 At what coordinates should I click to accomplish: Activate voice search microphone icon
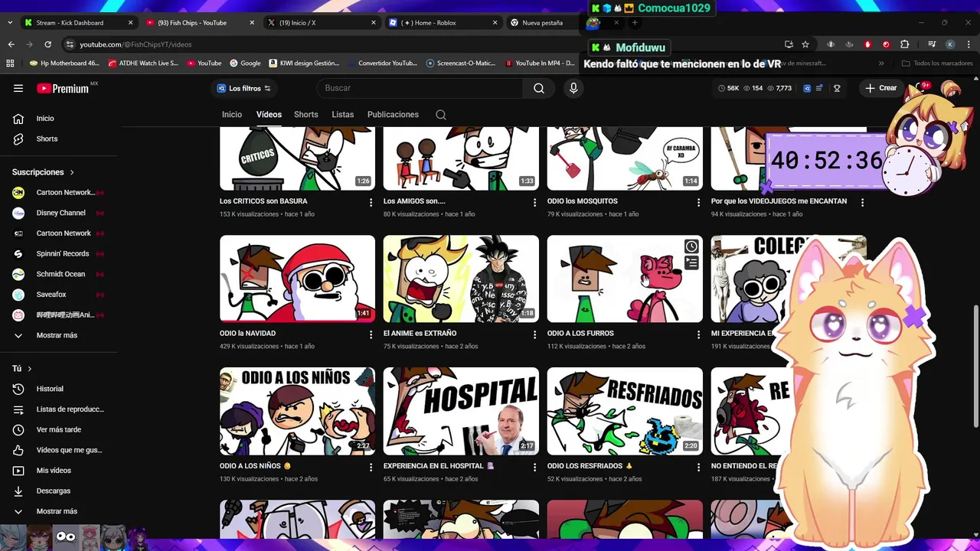[573, 88]
